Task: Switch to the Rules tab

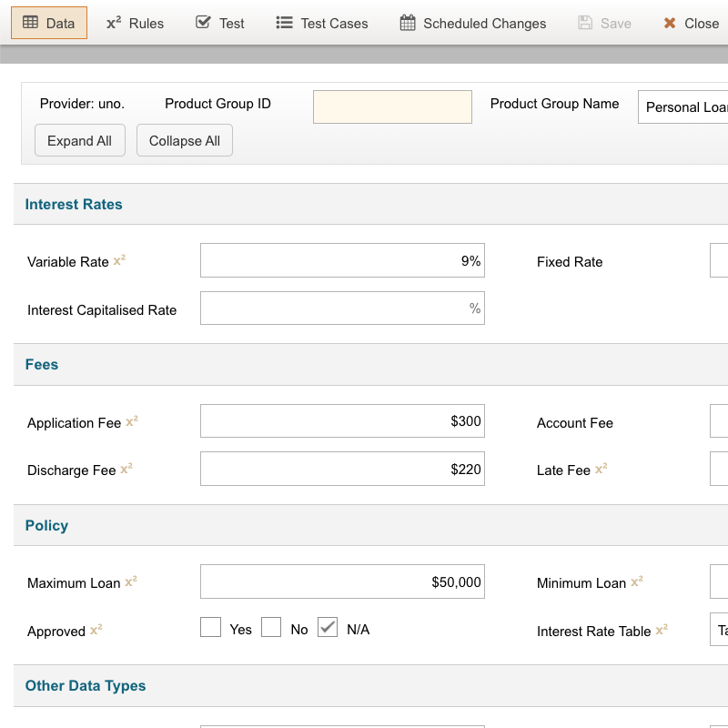Action: (x=135, y=23)
